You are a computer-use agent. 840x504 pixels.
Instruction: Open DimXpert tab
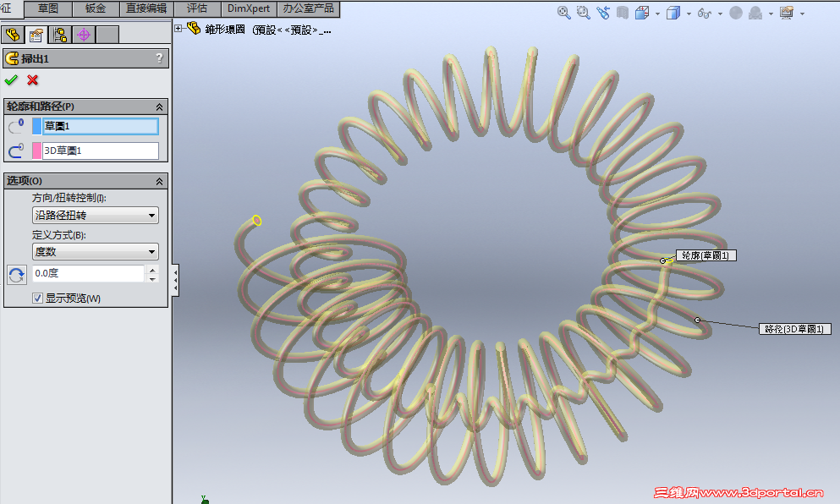(249, 8)
